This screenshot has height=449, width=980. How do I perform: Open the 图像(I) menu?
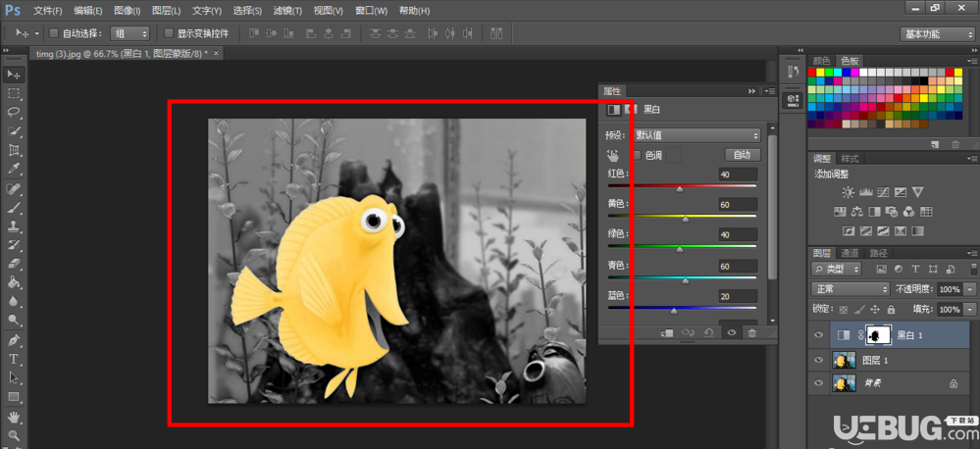[128, 11]
